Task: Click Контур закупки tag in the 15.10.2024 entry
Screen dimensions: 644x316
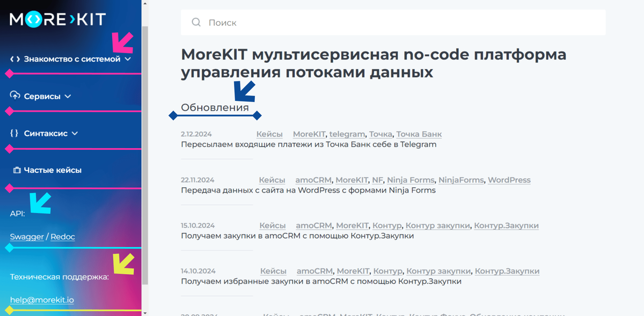Action: [438, 225]
